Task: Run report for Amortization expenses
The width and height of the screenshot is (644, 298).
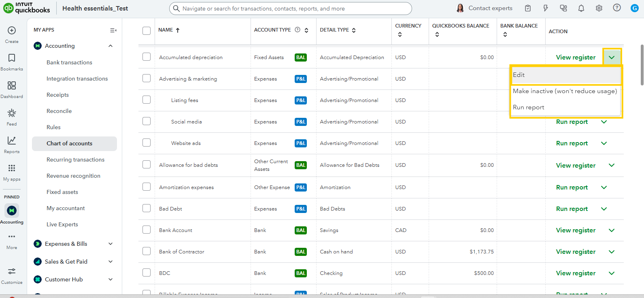Action: click(x=572, y=187)
